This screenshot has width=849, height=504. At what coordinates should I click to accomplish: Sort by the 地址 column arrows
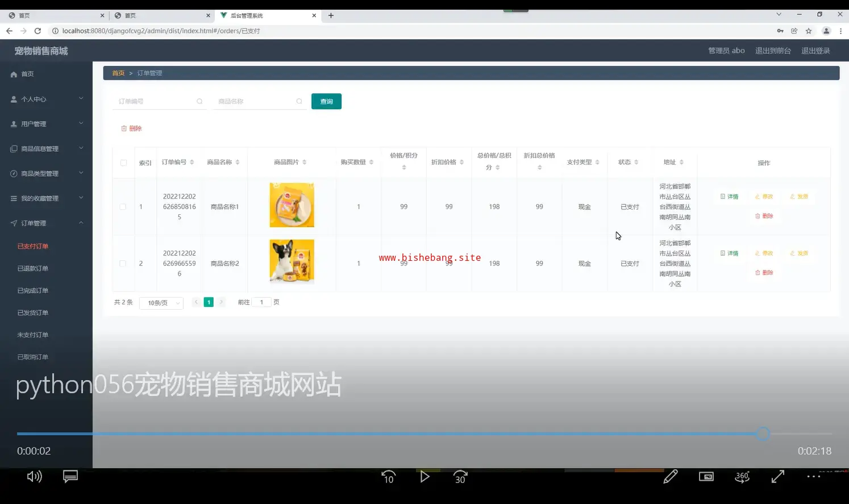[681, 163]
